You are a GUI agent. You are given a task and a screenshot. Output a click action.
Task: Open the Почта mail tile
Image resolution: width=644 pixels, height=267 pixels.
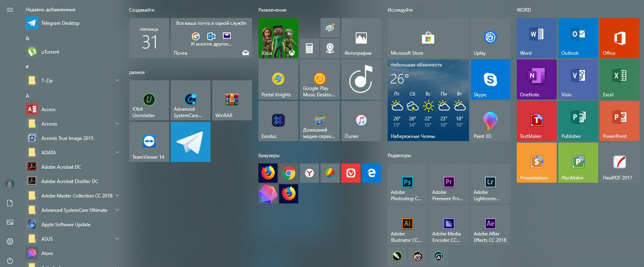tap(211, 38)
